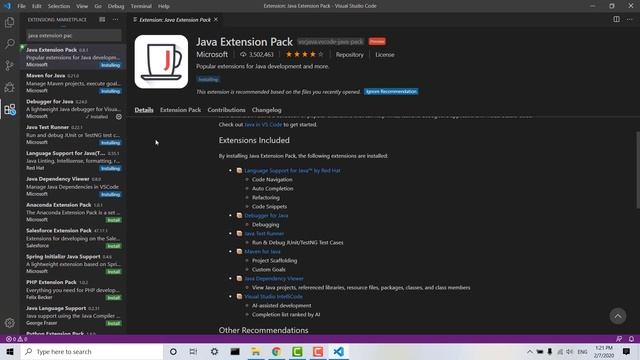The width and height of the screenshot is (640, 360).
Task: Click the manage gear on Debugger for Java
Action: (x=119, y=117)
